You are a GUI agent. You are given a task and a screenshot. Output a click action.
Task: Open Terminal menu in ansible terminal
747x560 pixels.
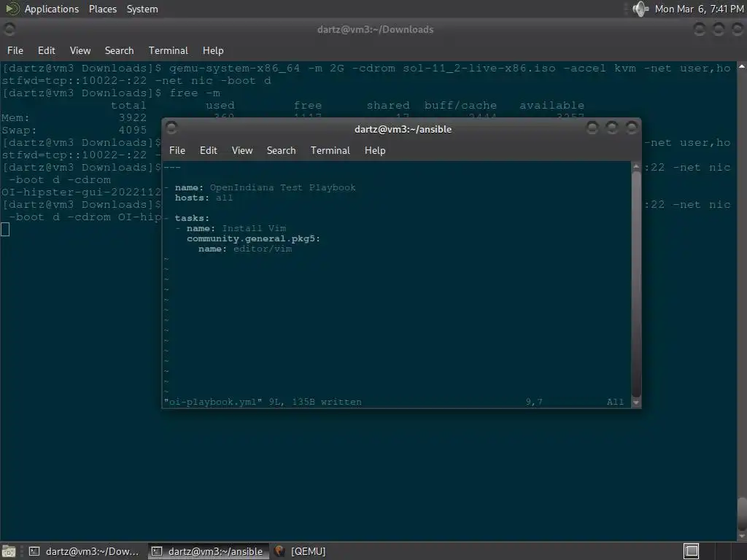(330, 150)
